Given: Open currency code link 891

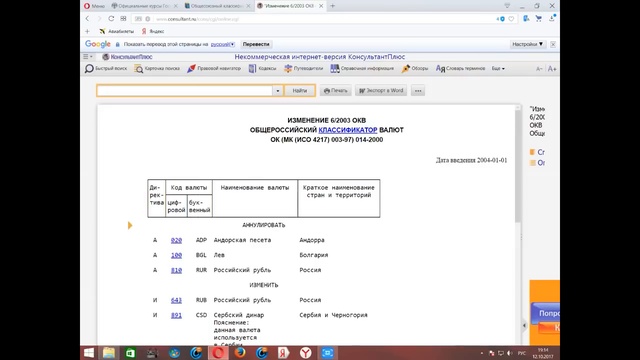Looking at the screenshot, I should coord(176,315).
